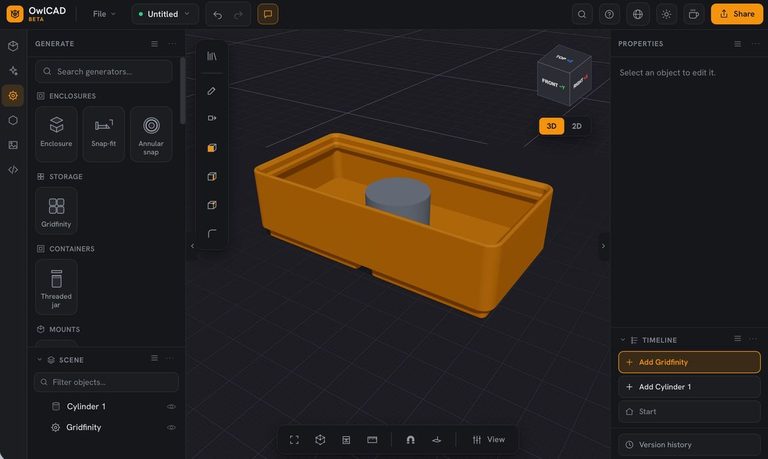Viewport: 768px width, 459px height.
Task: Add a Gridfinity generator
Action: click(x=56, y=211)
